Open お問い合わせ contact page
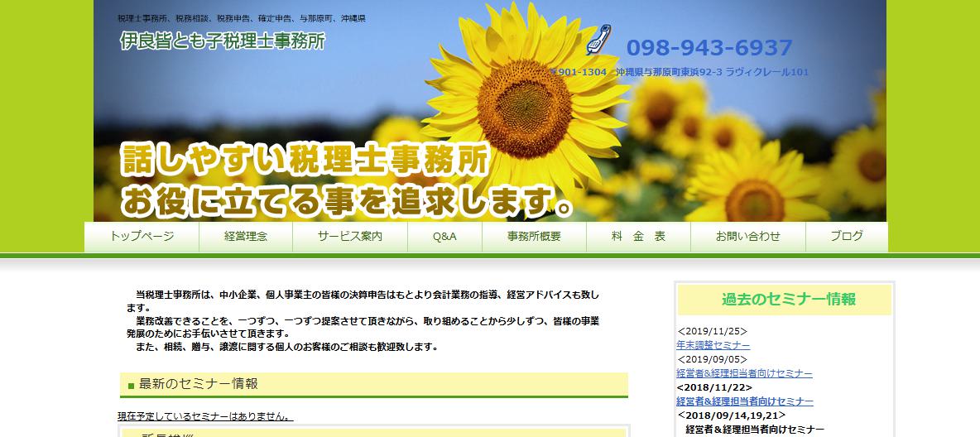 tap(748, 237)
